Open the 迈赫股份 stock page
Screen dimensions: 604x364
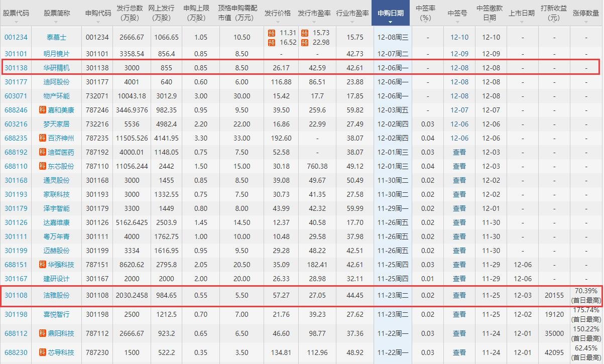(57, 251)
